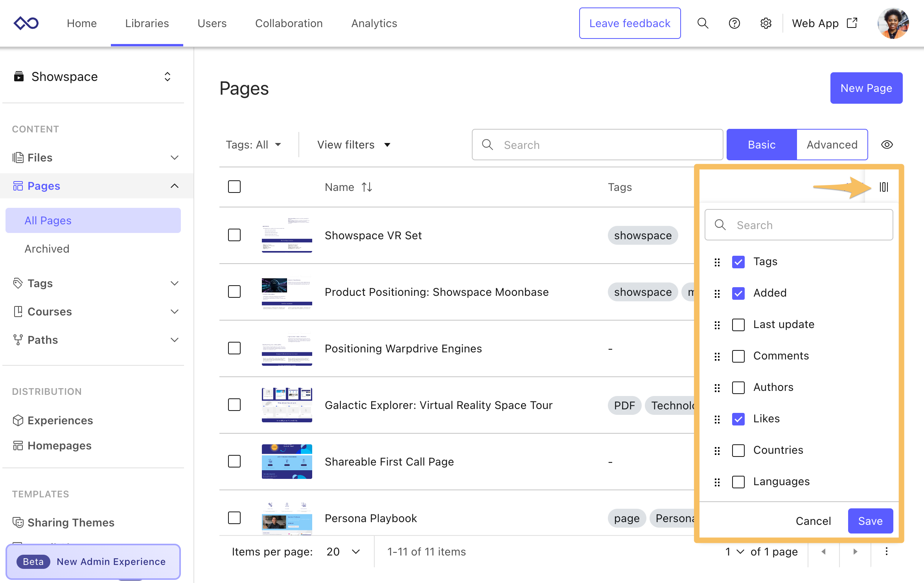Viewport: 924px width, 583px height.
Task: Open the search magnifier in the top bar
Action: pos(703,23)
